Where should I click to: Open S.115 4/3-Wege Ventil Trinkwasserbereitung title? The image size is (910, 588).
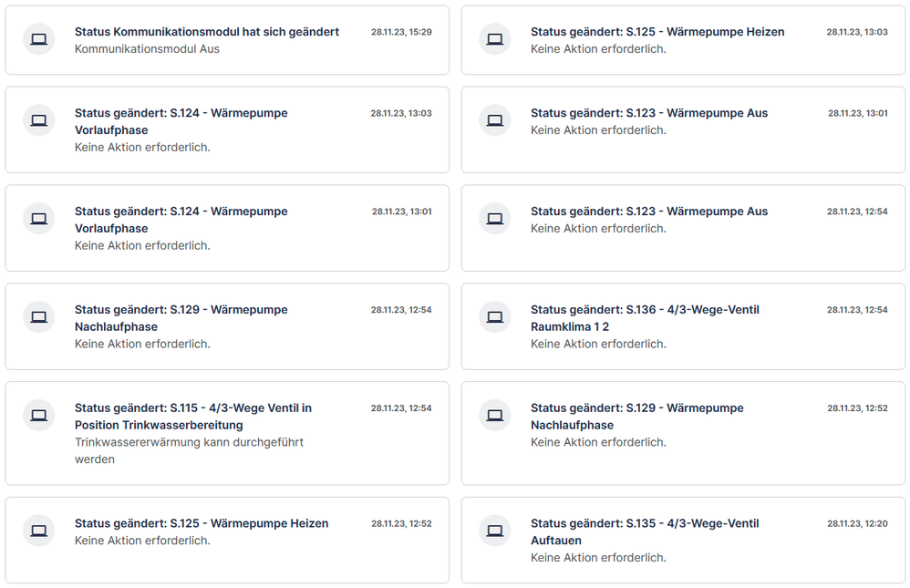coord(192,417)
